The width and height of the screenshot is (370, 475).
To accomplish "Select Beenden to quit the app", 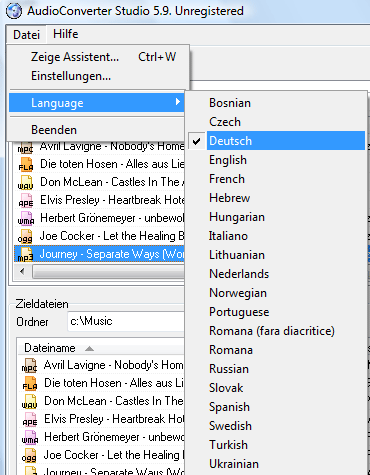I will tap(97, 130).
